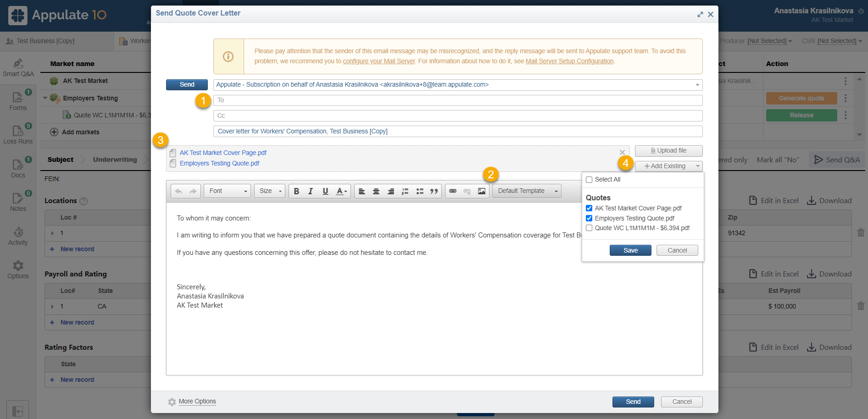Open AK Test Market Cover Page.pdf attachment
This screenshot has width=868, height=419.
223,153
